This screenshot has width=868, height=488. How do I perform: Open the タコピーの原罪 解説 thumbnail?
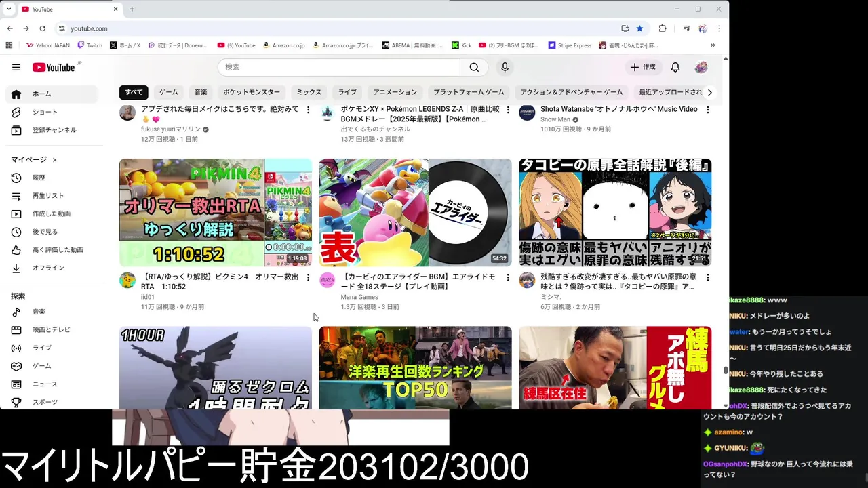(615, 213)
